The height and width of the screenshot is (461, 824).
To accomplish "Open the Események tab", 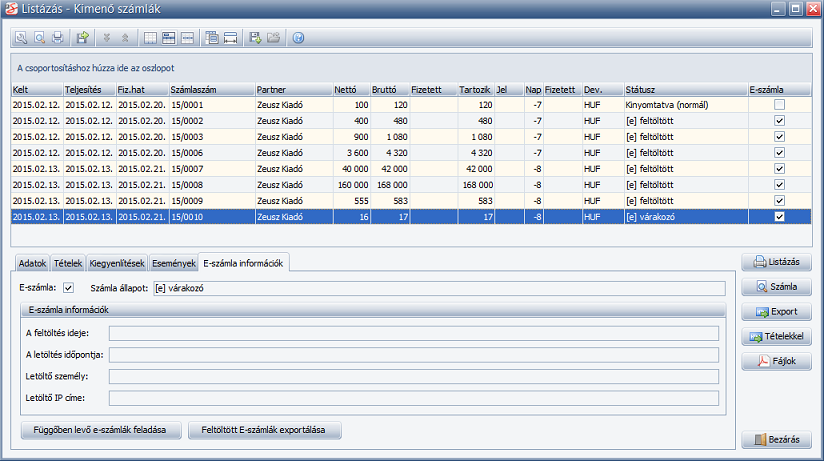I will (173, 263).
